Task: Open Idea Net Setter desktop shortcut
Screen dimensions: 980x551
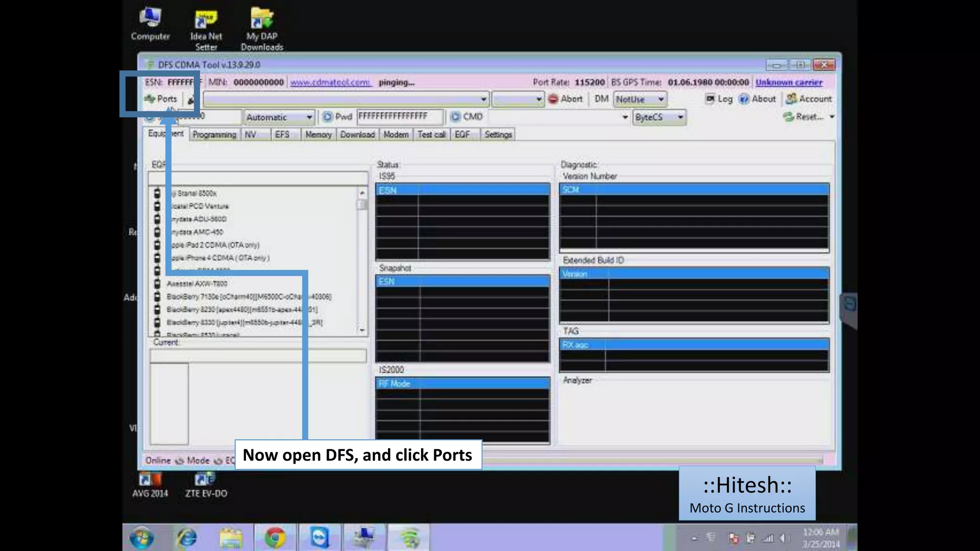Action: [x=206, y=30]
